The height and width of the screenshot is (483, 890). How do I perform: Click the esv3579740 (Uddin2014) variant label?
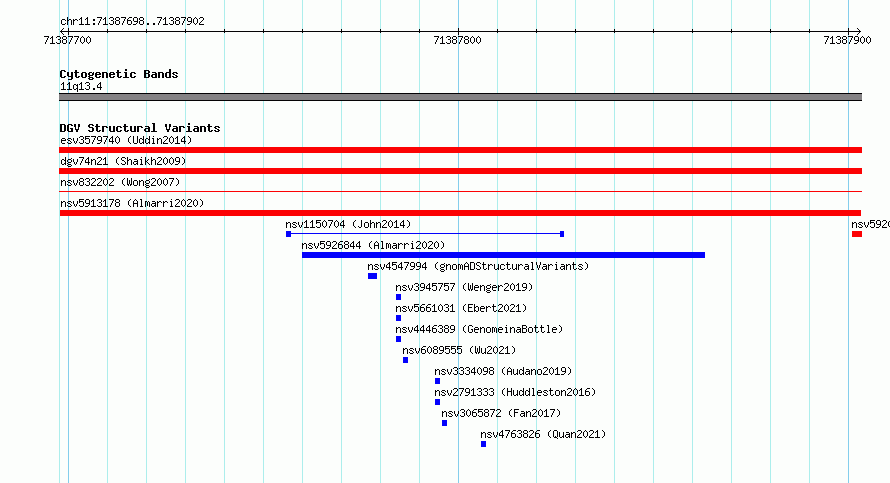coord(126,140)
